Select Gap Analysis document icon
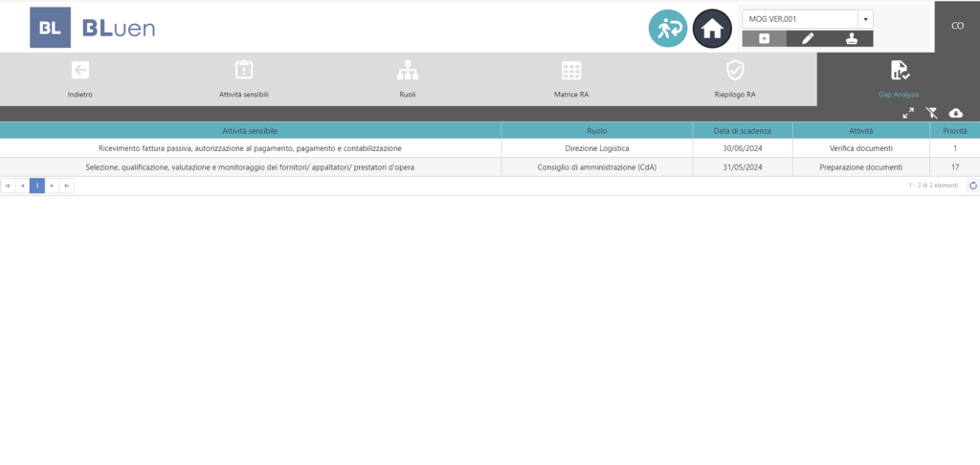 [900, 70]
